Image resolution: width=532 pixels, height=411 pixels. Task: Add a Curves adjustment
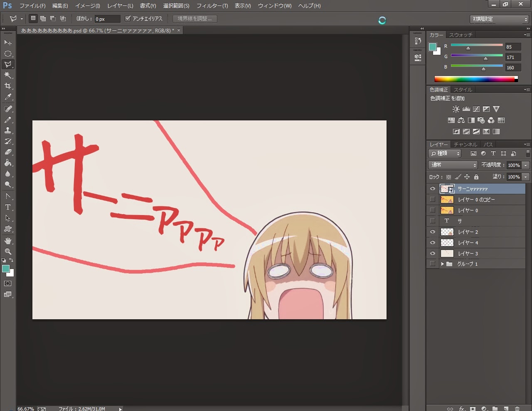click(x=476, y=109)
